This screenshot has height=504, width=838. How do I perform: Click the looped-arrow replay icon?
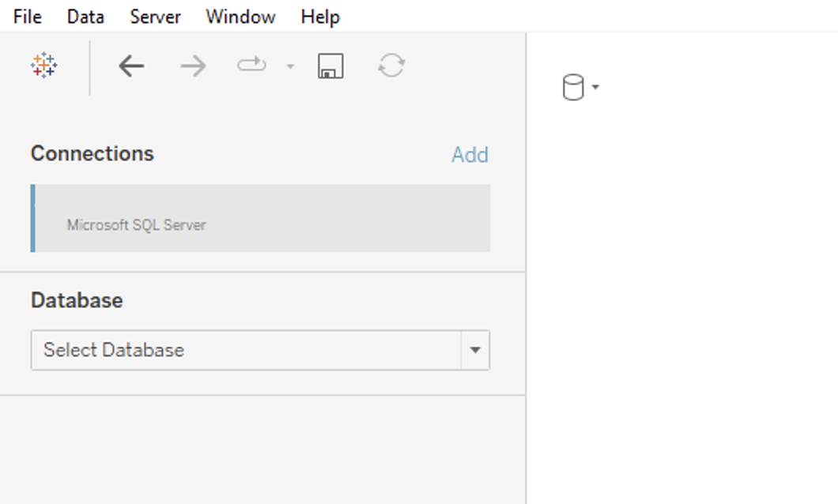pyautogui.click(x=251, y=66)
